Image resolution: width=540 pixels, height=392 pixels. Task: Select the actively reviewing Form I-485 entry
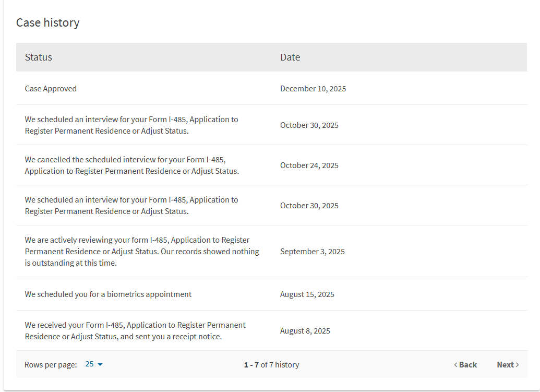point(142,252)
